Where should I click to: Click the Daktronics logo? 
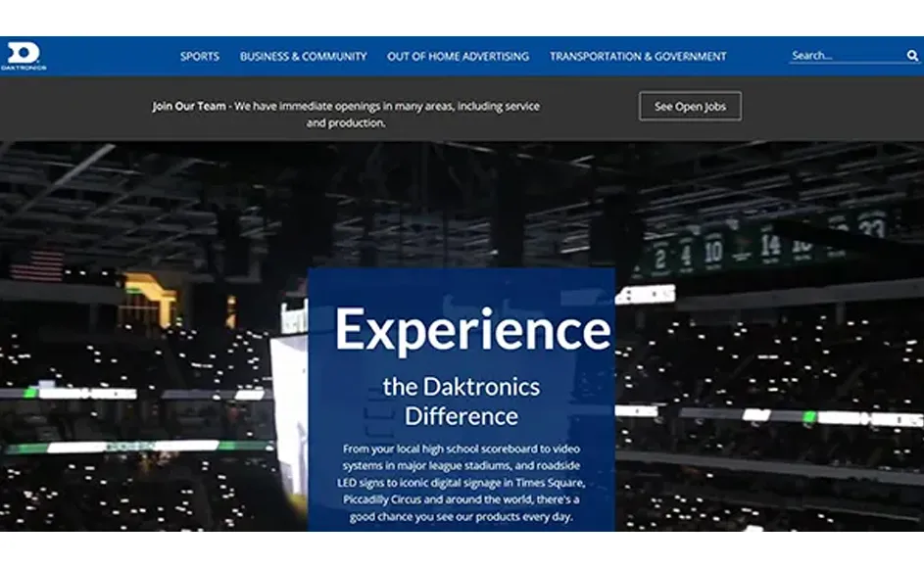(24, 57)
